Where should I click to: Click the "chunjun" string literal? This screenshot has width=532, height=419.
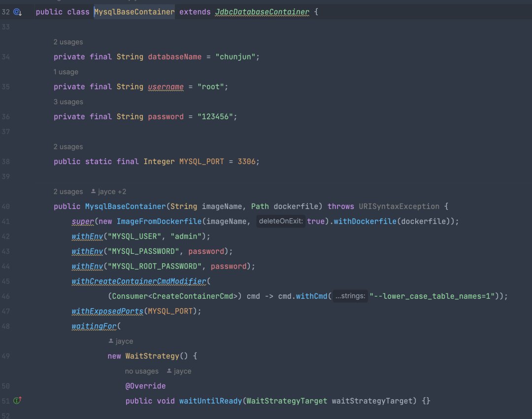click(235, 57)
